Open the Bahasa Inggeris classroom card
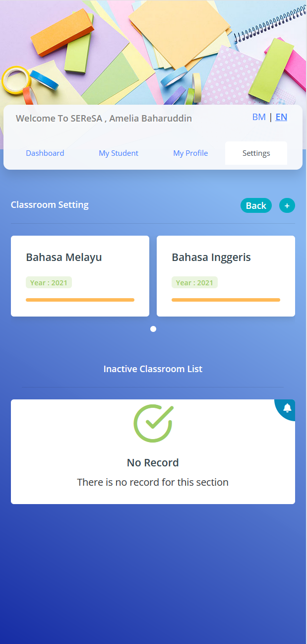 pyautogui.click(x=226, y=258)
